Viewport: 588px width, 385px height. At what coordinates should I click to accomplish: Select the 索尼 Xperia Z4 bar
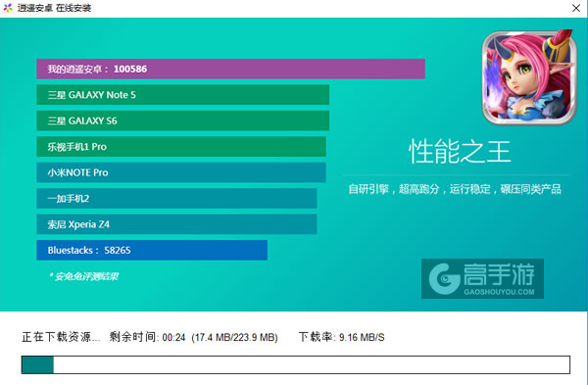click(176, 224)
